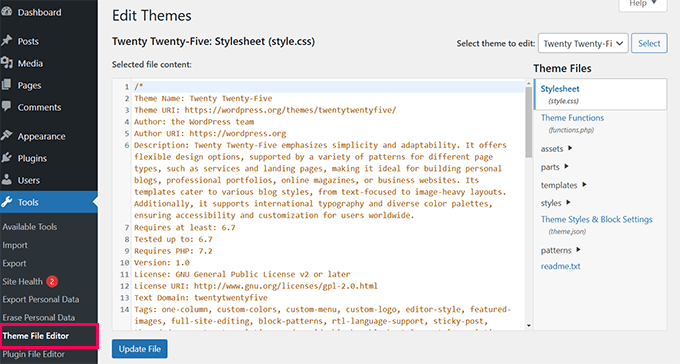The image size is (680, 364).
Task: Select the Tools menu item
Action: [x=49, y=202]
